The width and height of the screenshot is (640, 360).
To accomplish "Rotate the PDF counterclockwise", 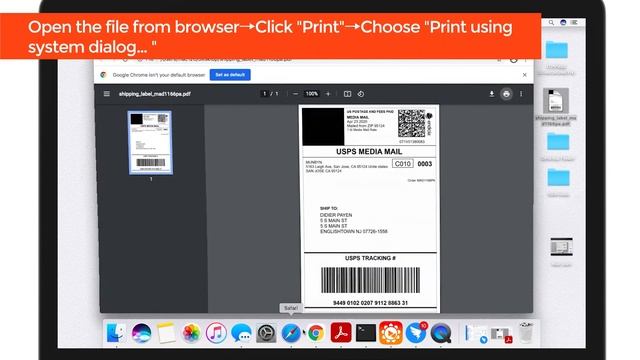I will (x=361, y=94).
